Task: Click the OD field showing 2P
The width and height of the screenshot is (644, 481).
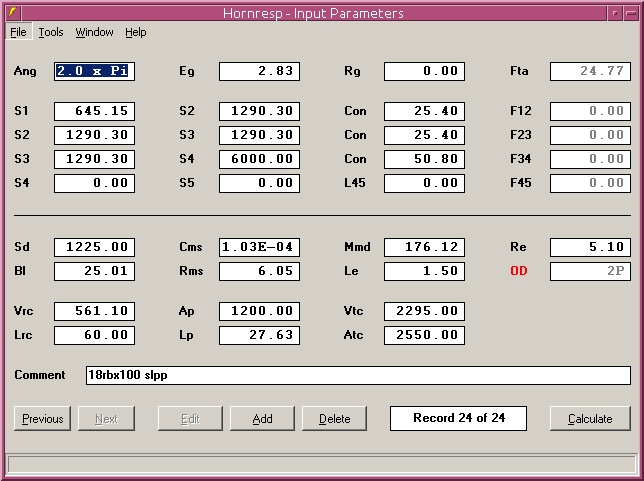Action: click(591, 272)
